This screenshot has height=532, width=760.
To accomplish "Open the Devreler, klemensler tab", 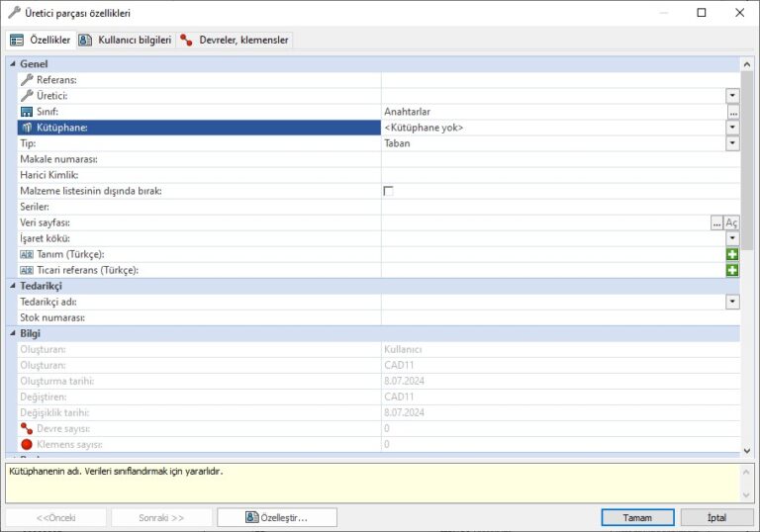I will tap(235, 40).
